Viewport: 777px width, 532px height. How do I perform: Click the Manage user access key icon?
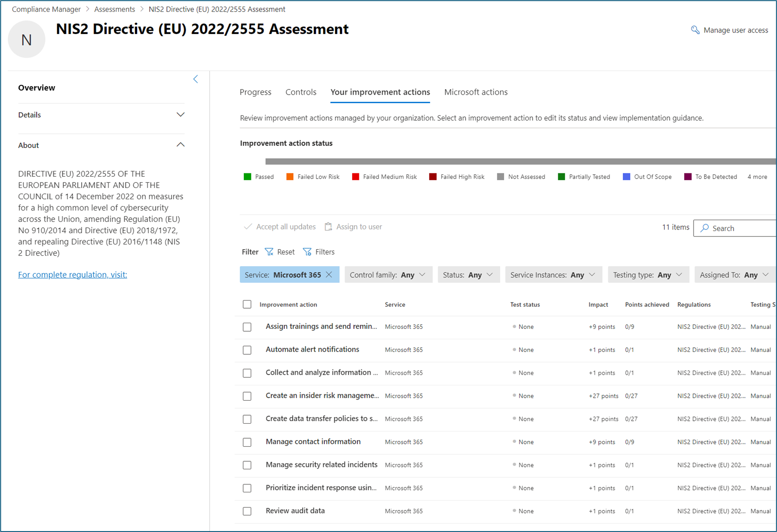695,30
